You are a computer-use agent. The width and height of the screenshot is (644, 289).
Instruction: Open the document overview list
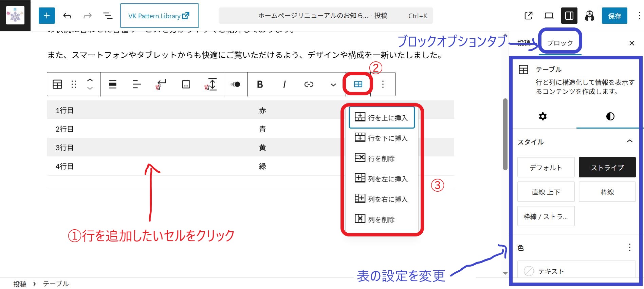(x=108, y=16)
